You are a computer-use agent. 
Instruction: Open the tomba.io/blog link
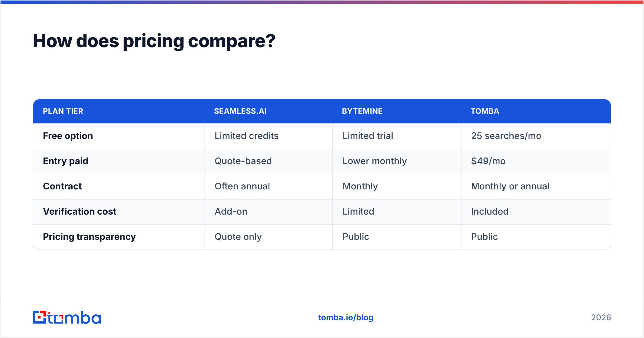(x=346, y=318)
